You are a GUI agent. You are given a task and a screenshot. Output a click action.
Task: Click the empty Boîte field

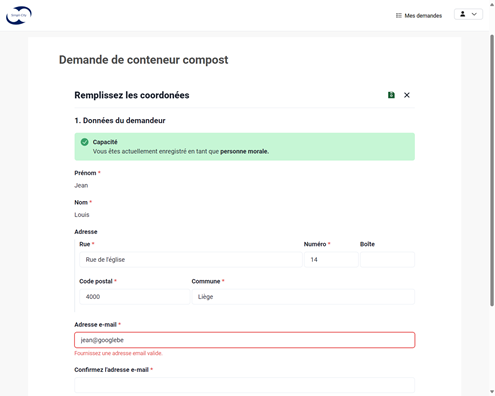387,259
